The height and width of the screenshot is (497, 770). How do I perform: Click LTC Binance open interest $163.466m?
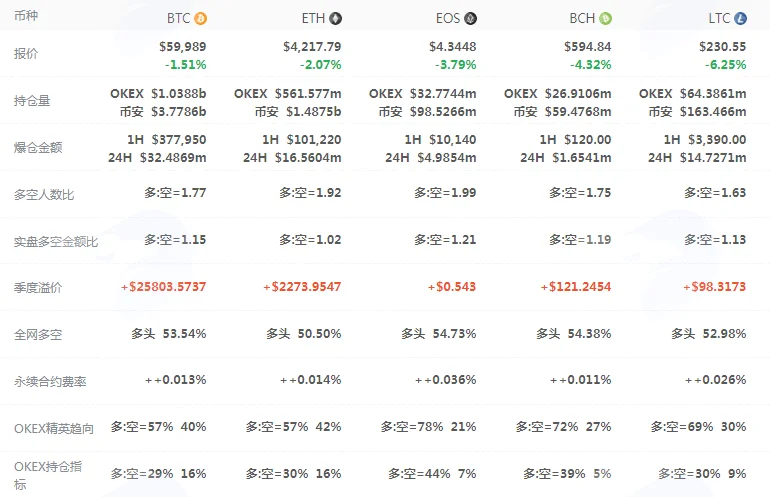point(713,112)
